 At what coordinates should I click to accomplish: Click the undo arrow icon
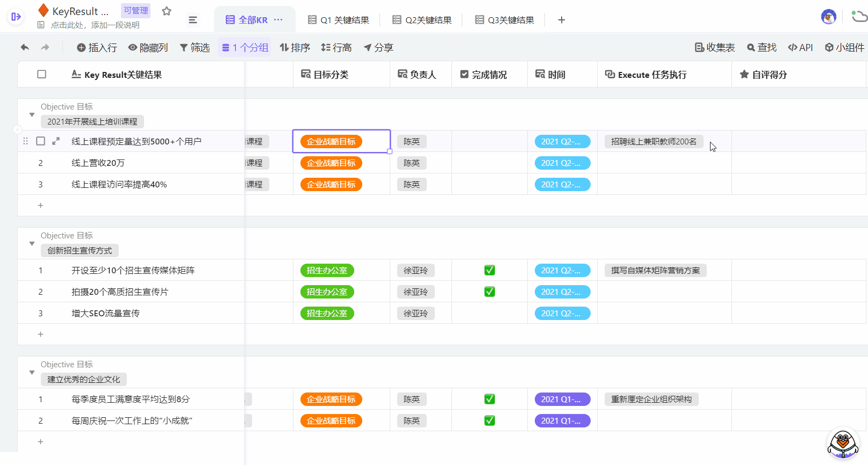tap(25, 47)
